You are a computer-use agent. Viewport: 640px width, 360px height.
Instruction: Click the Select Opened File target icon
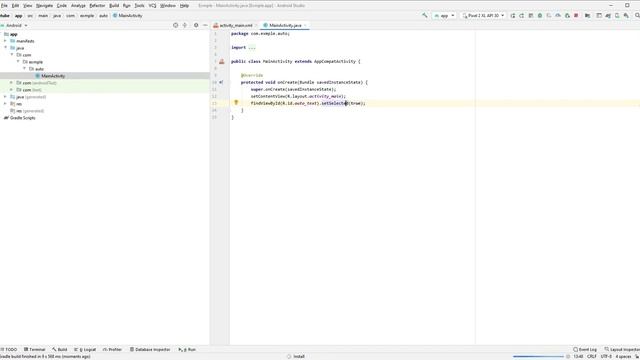pyautogui.click(x=176, y=25)
